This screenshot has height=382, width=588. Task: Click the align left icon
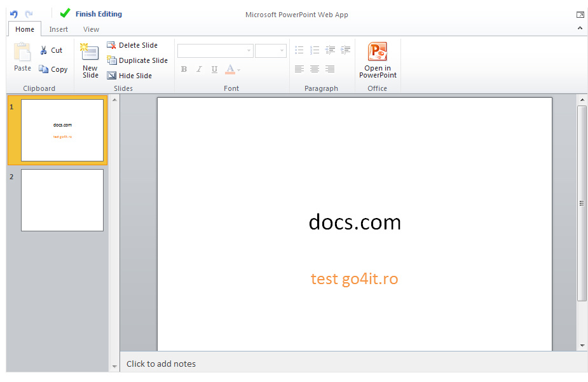click(x=299, y=69)
